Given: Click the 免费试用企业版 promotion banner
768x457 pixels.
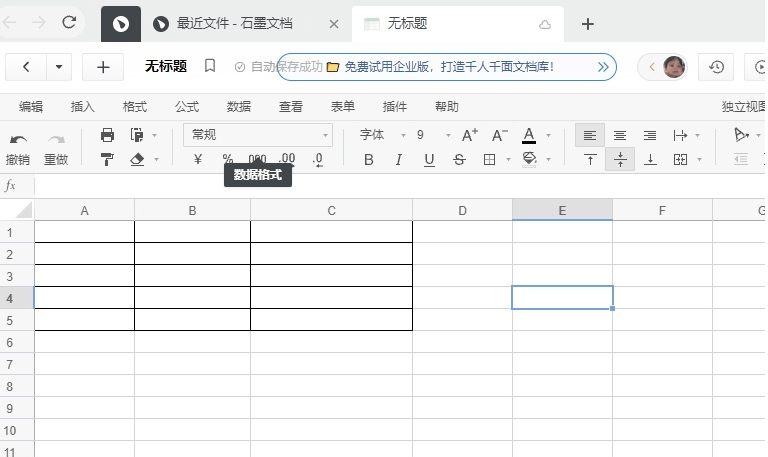Looking at the screenshot, I should tap(447, 67).
